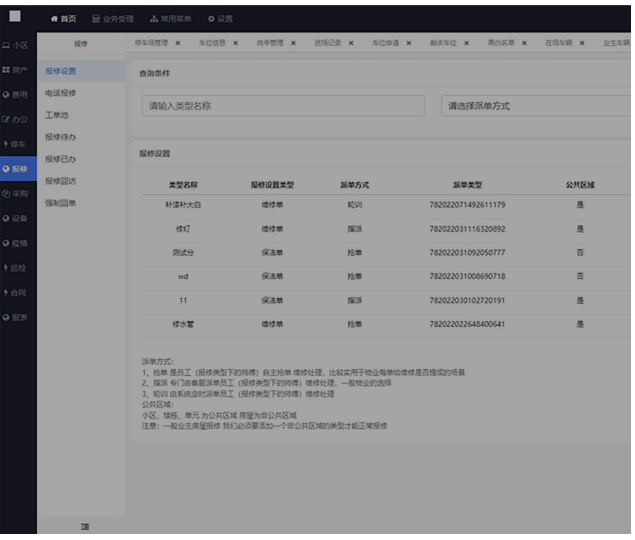
Task: Click the 公共区域 column header
Action: pyautogui.click(x=580, y=185)
